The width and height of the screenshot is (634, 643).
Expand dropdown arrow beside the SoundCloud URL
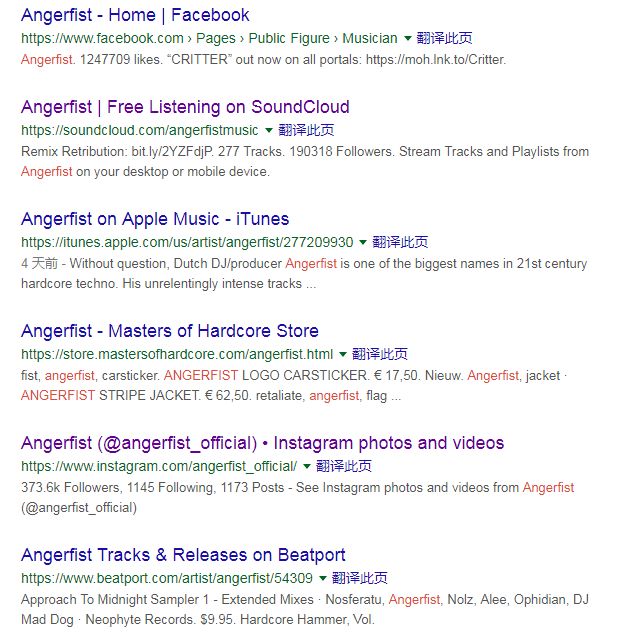269,130
